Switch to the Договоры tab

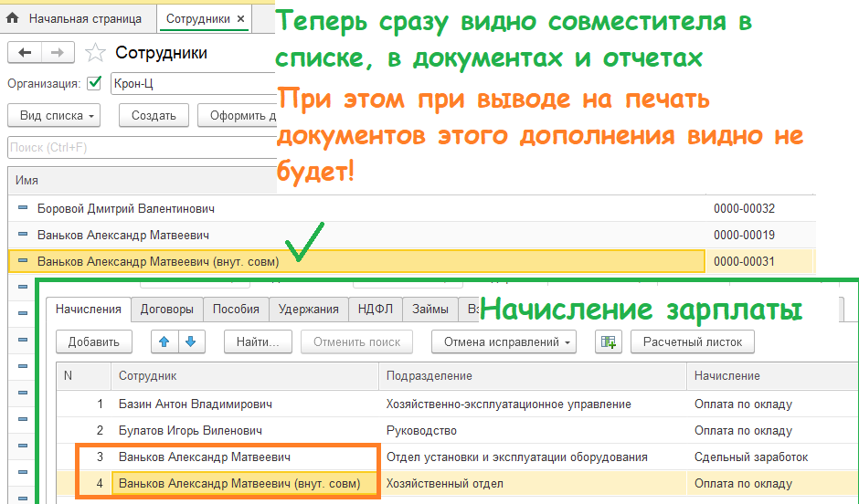click(167, 310)
